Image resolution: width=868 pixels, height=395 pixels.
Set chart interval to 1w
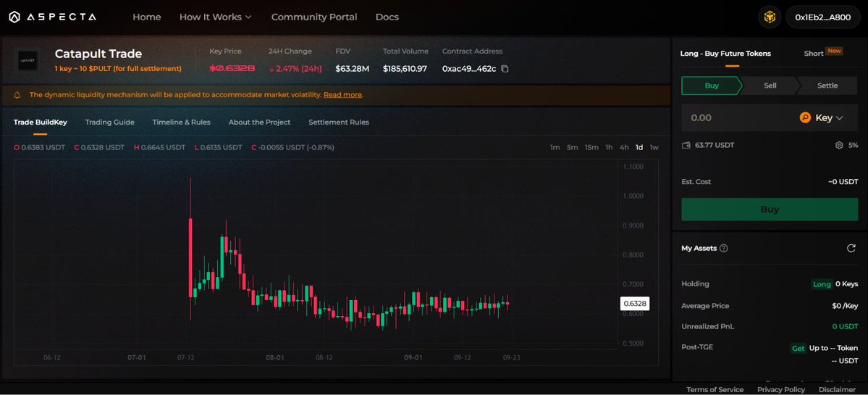coord(654,147)
